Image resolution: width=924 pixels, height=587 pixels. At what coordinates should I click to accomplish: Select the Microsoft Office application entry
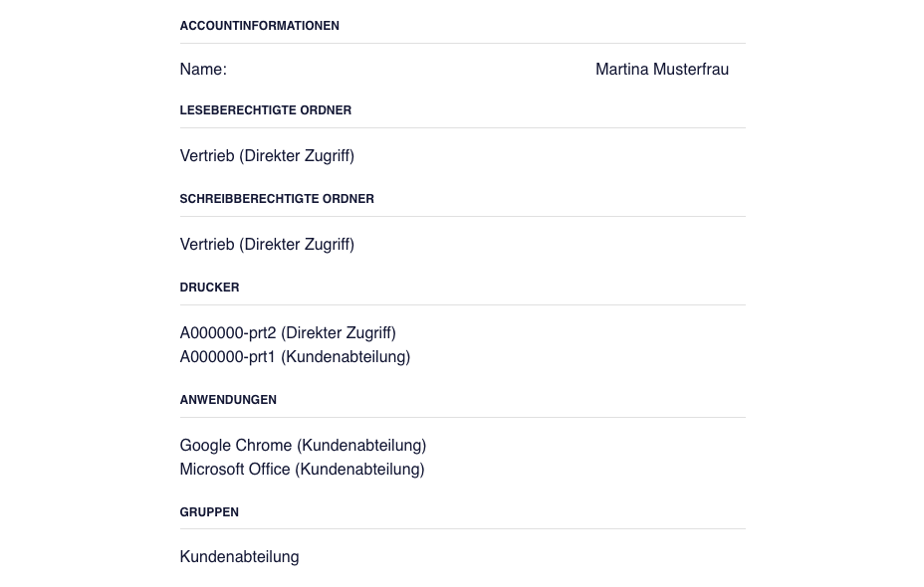pyautogui.click(x=303, y=470)
